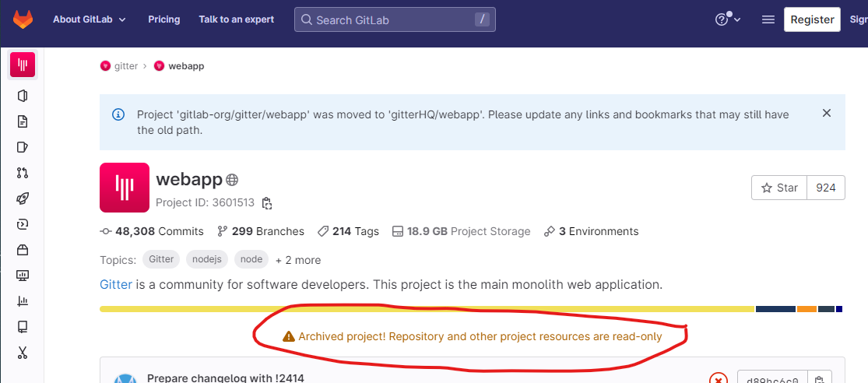
Task: Focus the Search GitLab field
Action: (x=395, y=20)
